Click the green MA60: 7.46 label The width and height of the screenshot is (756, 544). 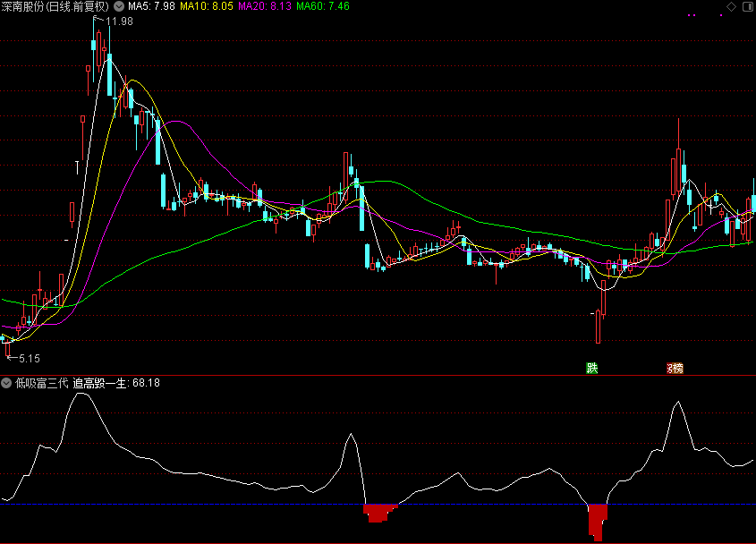323,6
